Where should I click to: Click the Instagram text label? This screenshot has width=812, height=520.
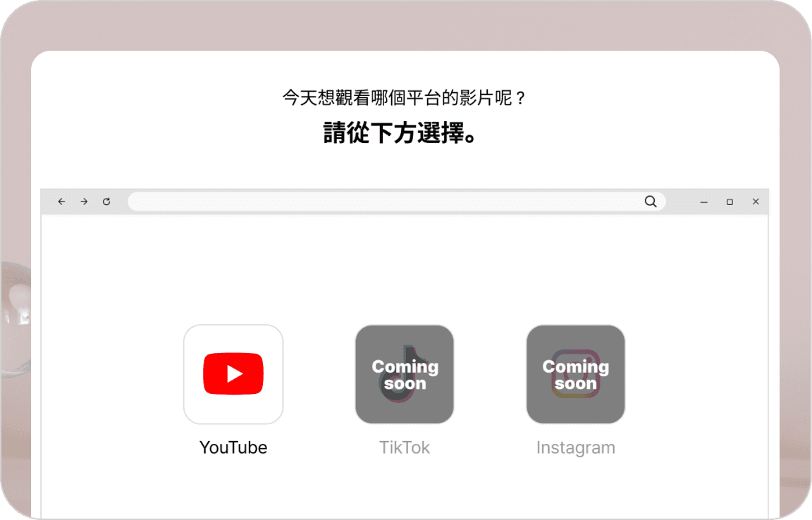click(x=576, y=448)
